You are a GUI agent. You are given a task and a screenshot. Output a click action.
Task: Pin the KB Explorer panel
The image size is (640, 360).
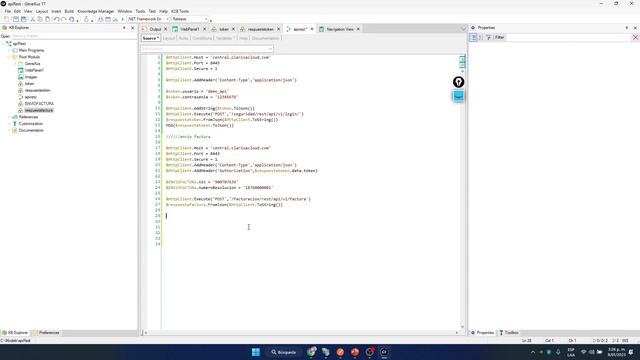click(124, 28)
